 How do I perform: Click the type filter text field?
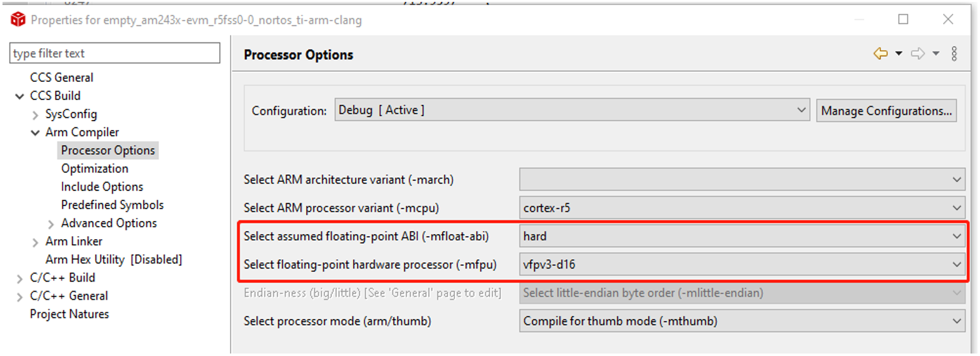point(115,53)
